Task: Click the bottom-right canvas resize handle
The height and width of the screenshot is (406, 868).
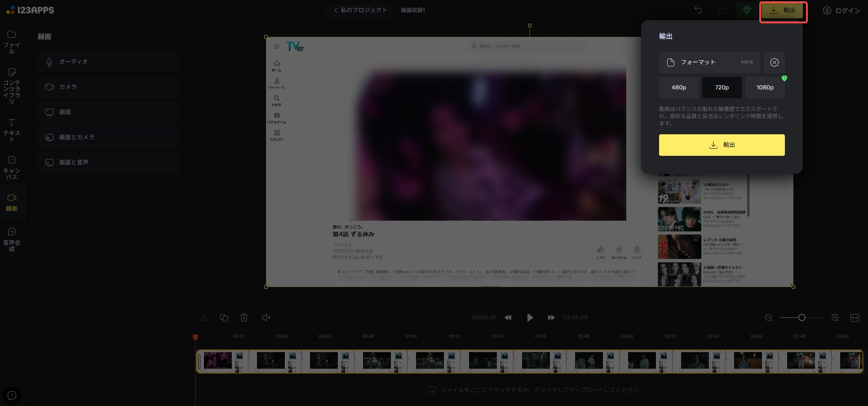Action: tap(793, 287)
